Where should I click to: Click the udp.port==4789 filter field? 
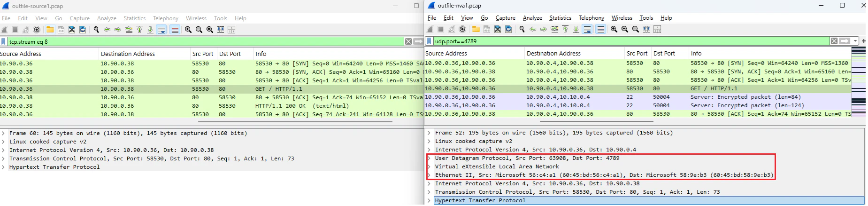click(x=631, y=41)
